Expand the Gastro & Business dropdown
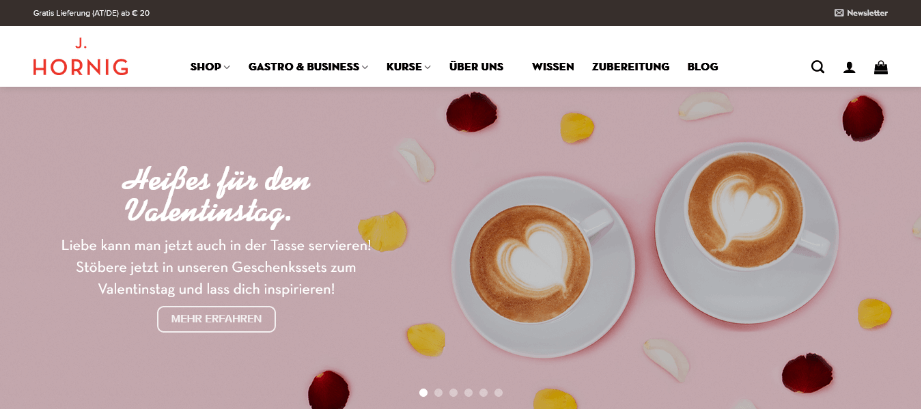The height and width of the screenshot is (420, 921). pos(308,67)
